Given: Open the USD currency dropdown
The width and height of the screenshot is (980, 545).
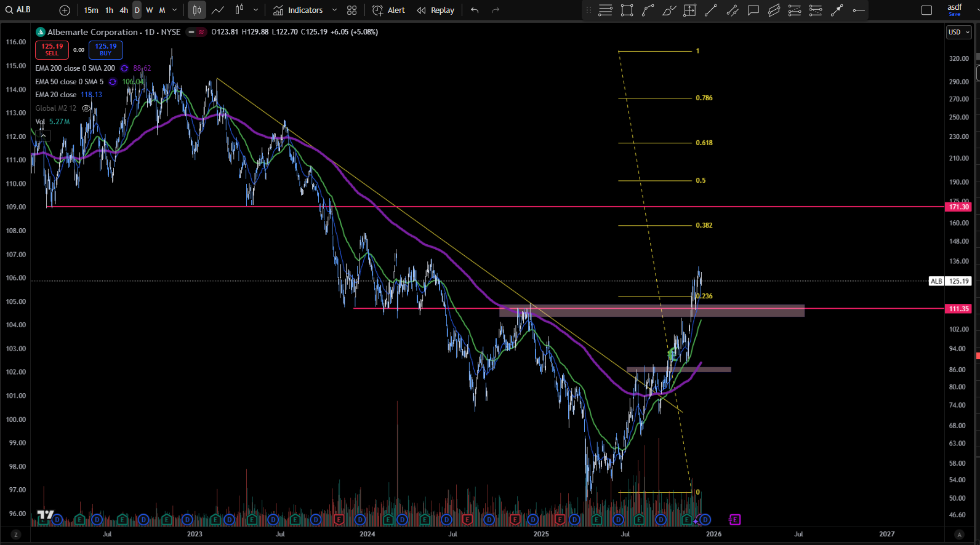Looking at the screenshot, I should click(x=958, y=32).
